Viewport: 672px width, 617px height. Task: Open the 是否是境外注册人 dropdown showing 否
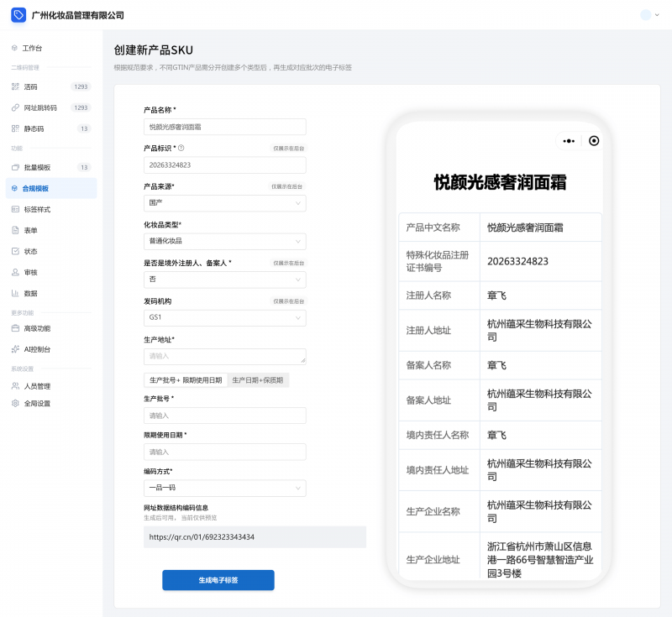click(x=224, y=280)
